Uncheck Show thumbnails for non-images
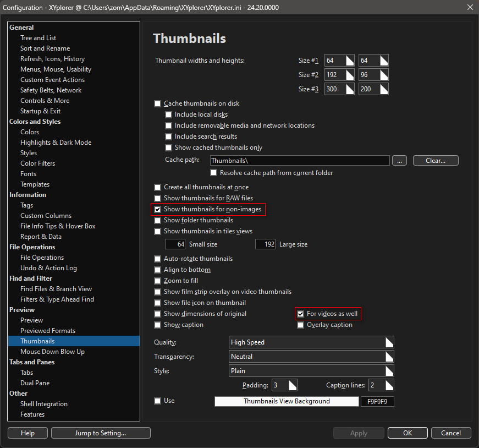Image resolution: width=479 pixels, height=448 pixels. pyautogui.click(x=158, y=209)
